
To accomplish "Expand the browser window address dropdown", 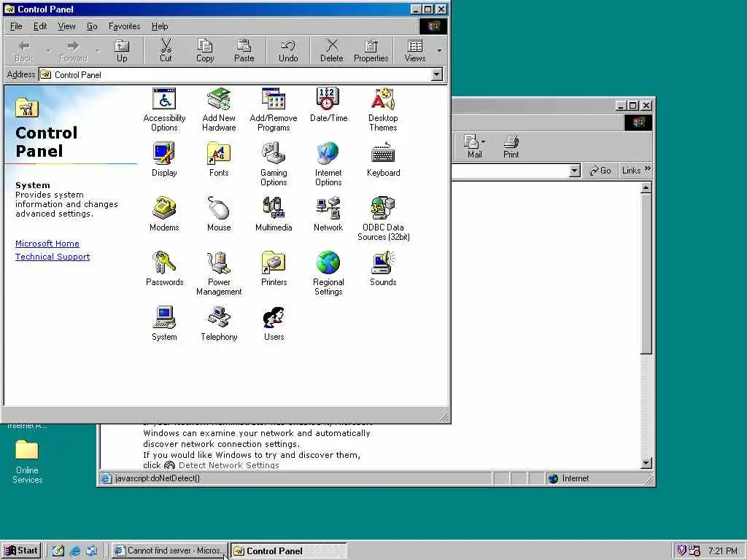I will coord(575,171).
